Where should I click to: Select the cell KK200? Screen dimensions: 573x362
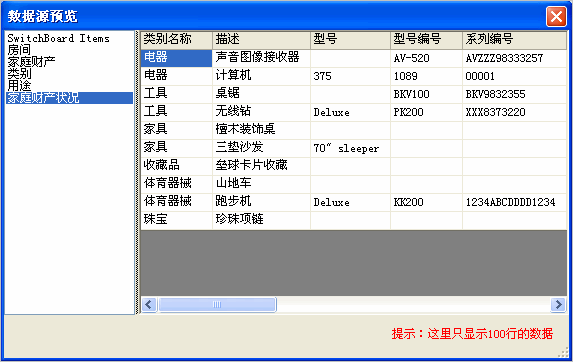coord(426,202)
